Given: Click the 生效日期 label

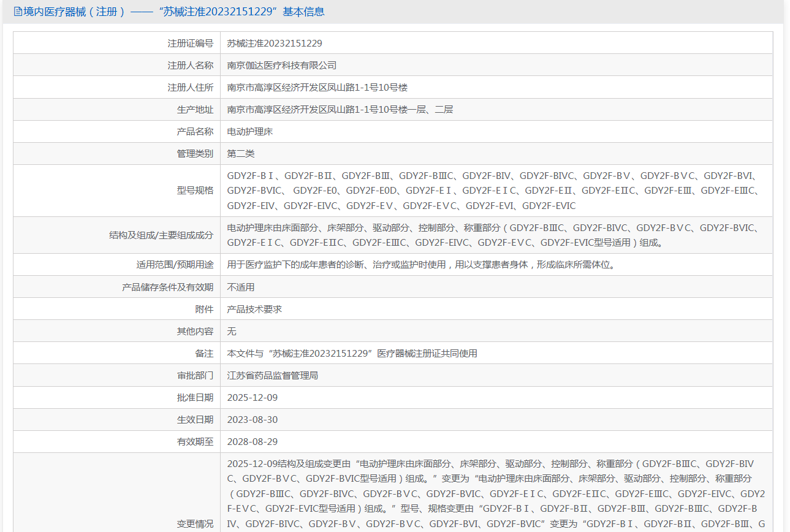Looking at the screenshot, I should 196,420.
